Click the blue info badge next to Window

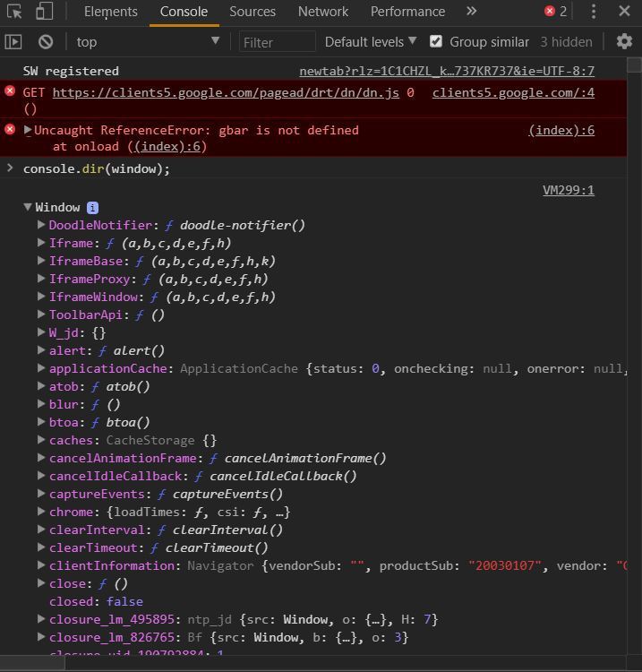click(x=92, y=208)
